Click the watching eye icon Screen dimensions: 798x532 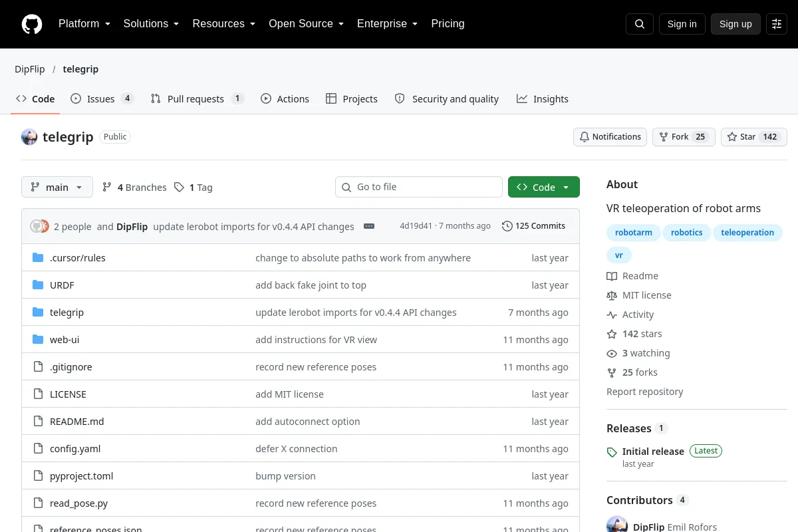pos(612,353)
